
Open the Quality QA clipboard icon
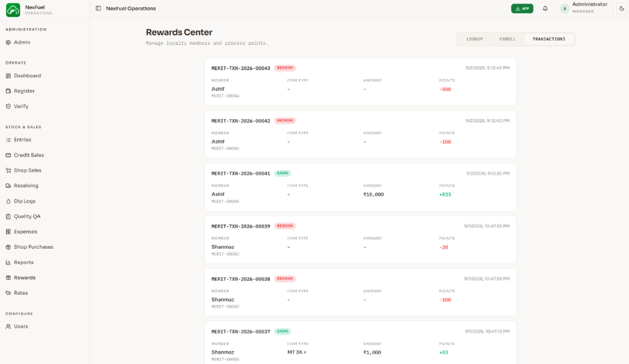click(8, 216)
